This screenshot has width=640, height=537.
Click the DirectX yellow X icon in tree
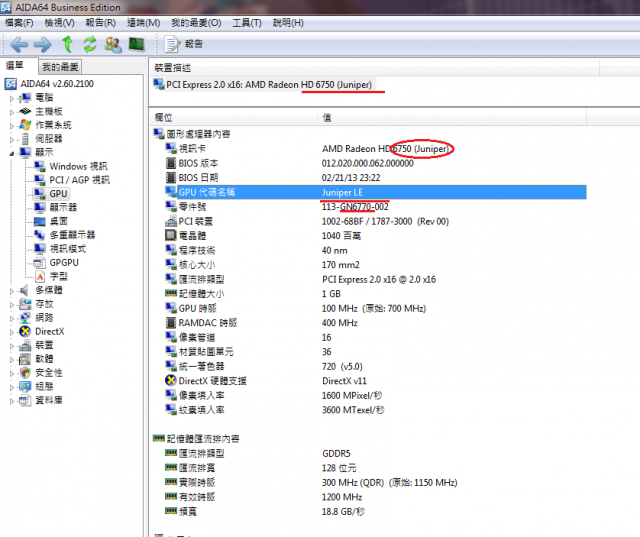(25, 331)
